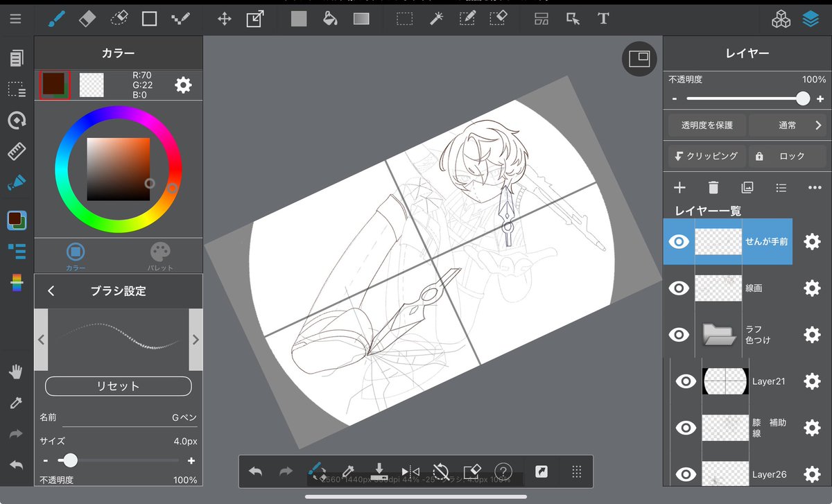This screenshot has width=832, height=504.
Task: Toggle layer ロック lock
Action: click(788, 156)
